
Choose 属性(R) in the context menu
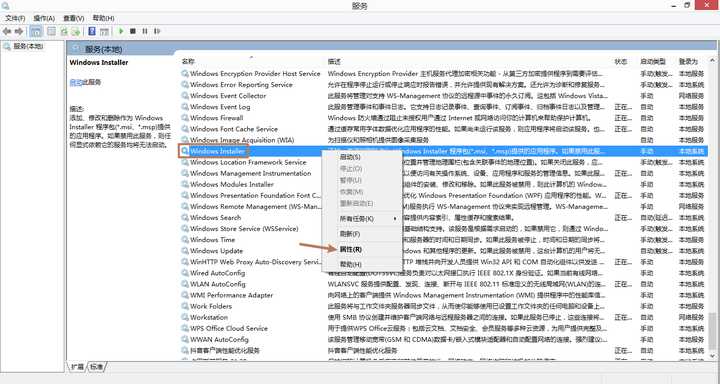coord(362,249)
